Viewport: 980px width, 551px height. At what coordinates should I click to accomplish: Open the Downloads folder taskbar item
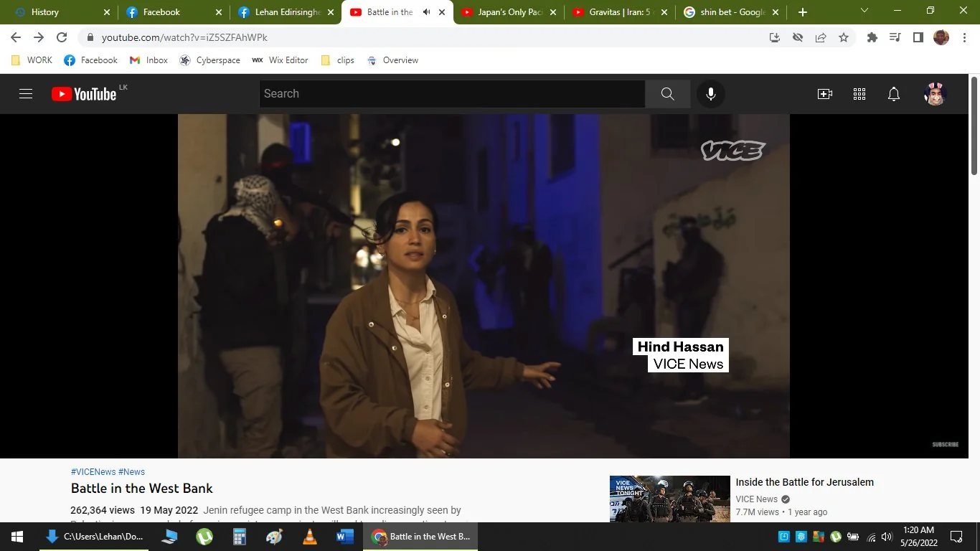pyautogui.click(x=94, y=537)
